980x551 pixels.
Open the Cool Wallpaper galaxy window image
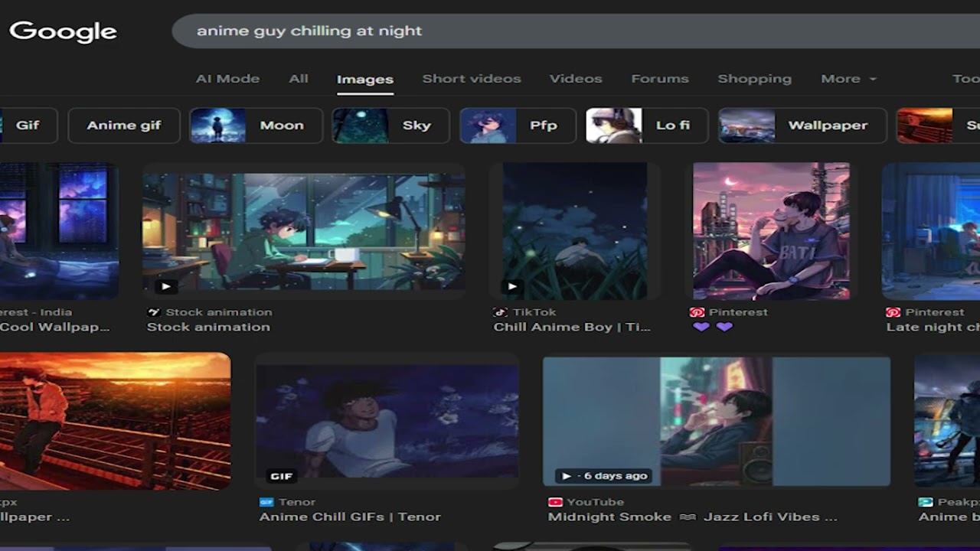coord(59,230)
